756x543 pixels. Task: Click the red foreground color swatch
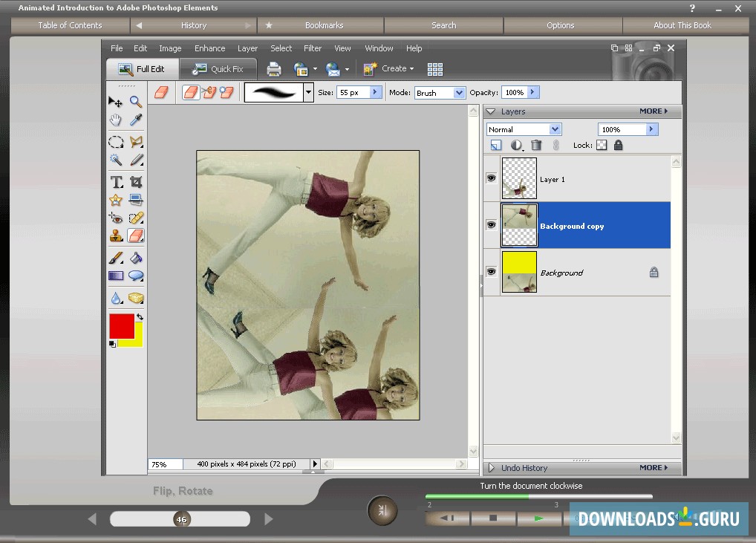coord(121,326)
